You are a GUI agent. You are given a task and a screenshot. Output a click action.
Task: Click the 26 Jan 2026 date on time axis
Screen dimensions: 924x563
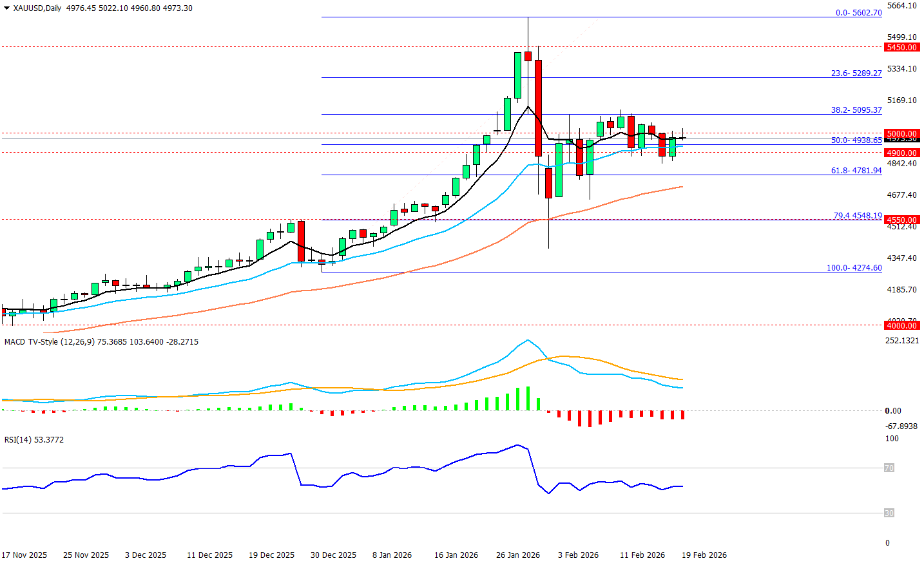click(x=518, y=555)
